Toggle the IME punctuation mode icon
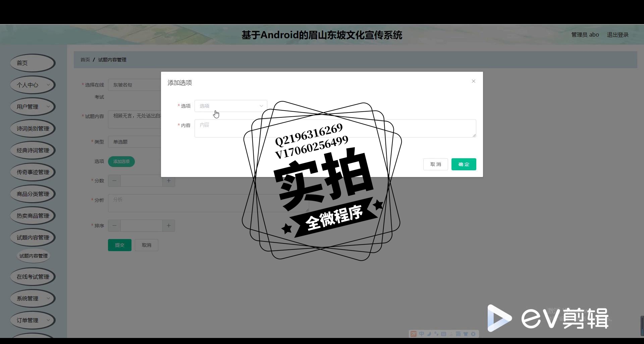The width and height of the screenshot is (644, 344). [x=436, y=334]
